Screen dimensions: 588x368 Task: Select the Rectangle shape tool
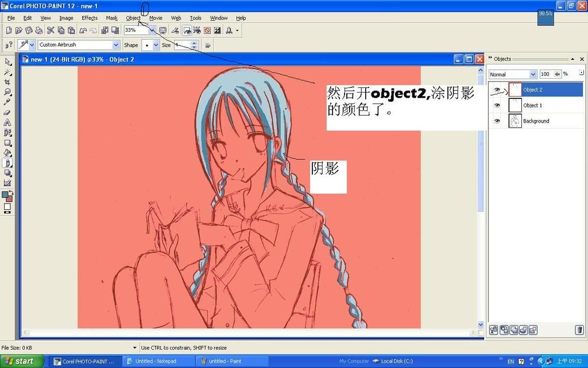(x=7, y=143)
